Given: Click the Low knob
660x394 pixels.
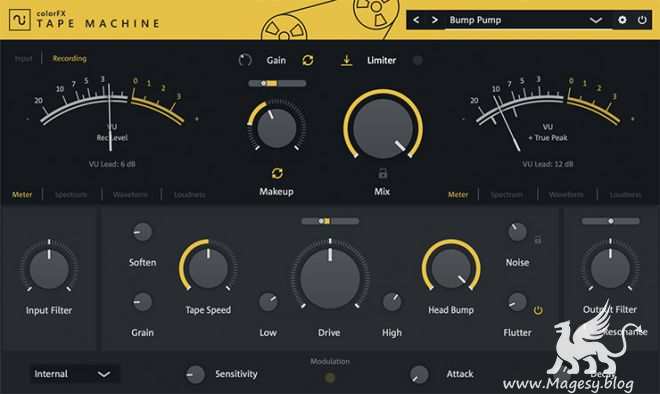Looking at the screenshot, I should pos(268,302).
